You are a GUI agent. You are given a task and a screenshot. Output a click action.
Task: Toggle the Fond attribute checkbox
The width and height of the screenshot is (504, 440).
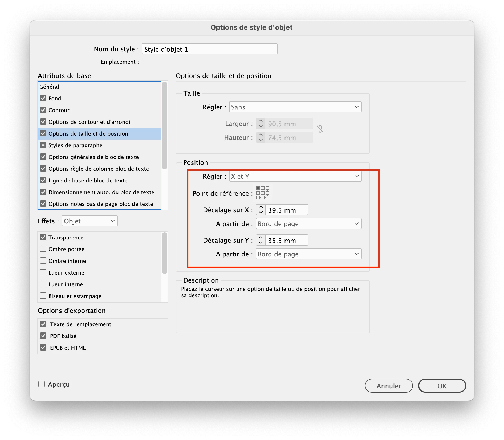(43, 98)
